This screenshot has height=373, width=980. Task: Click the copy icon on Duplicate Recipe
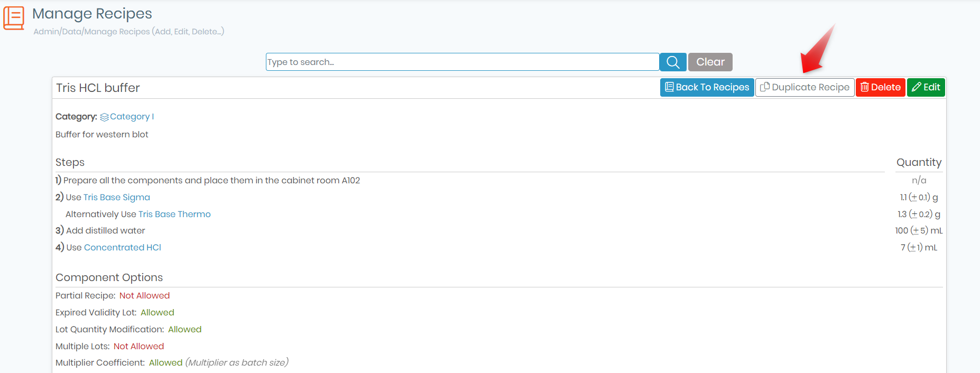click(x=765, y=87)
